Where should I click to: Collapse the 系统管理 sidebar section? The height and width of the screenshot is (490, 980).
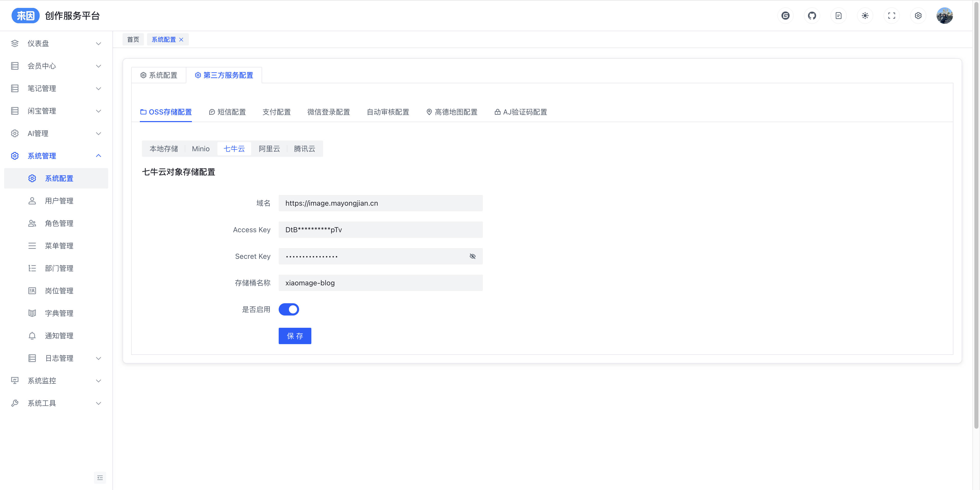[x=56, y=156]
